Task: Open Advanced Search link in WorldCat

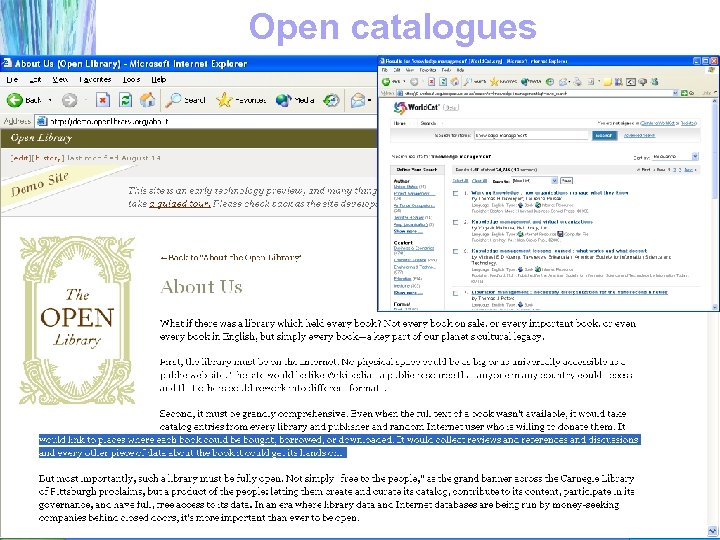Action: click(x=640, y=135)
